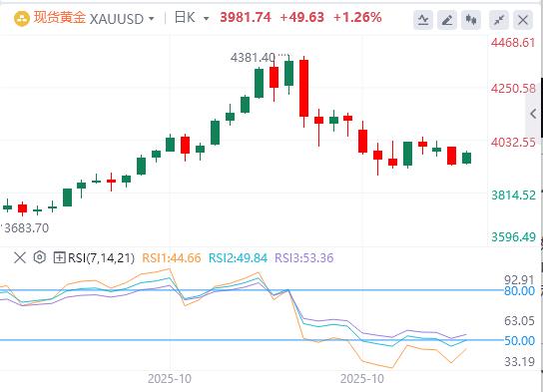The image size is (543, 392).
Task: Click the left 2025-10 date label
Action: tap(170, 379)
